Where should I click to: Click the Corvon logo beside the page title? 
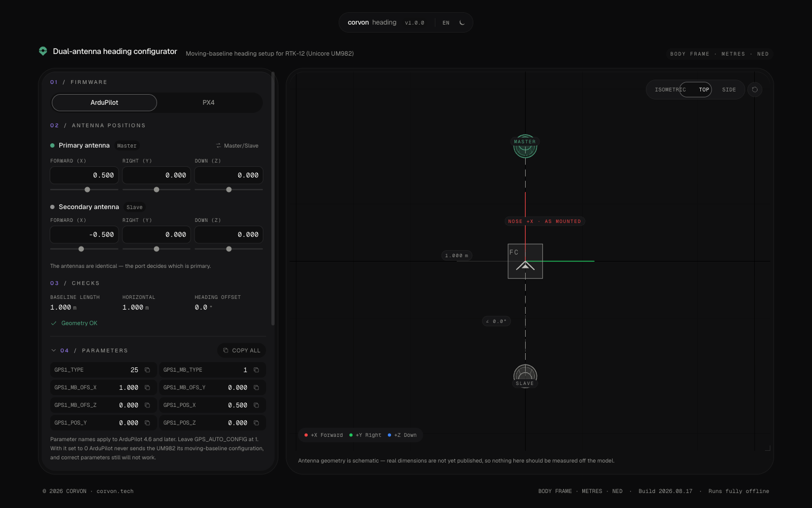(43, 51)
